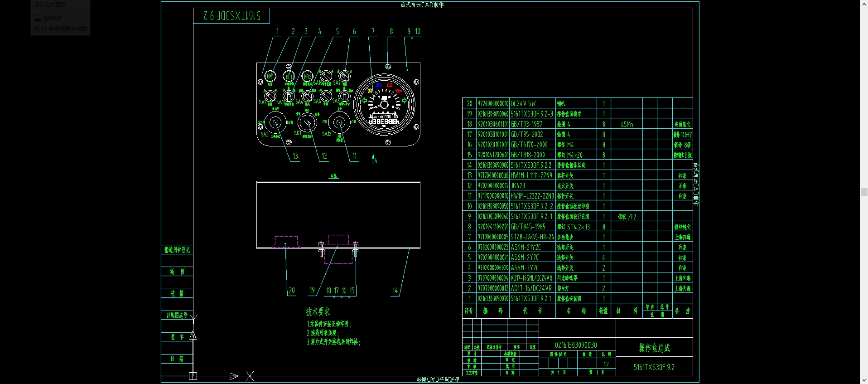The width and height of the screenshot is (868, 384).
Task: Select the red oil-can indicator on gauge
Action: (399, 91)
